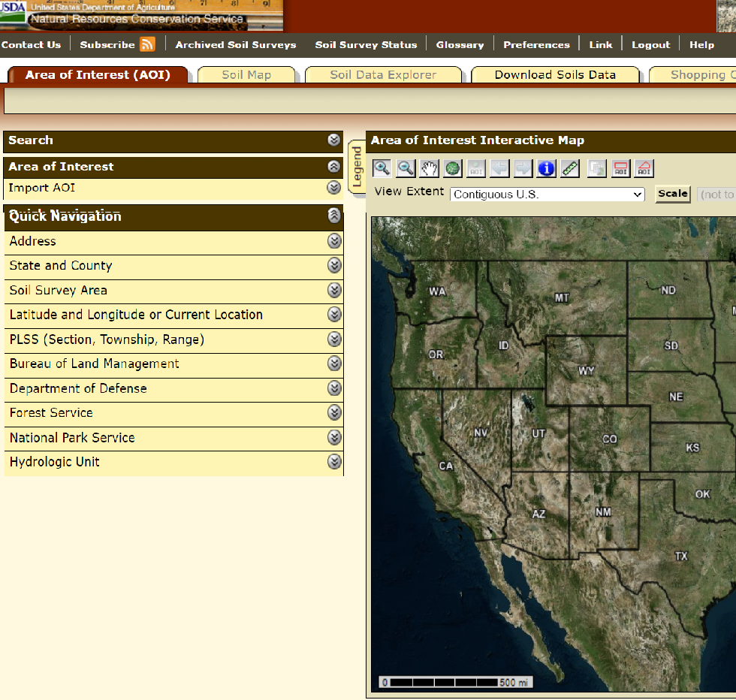This screenshot has height=700, width=736.
Task: Expand the Search panel
Action: coord(334,140)
